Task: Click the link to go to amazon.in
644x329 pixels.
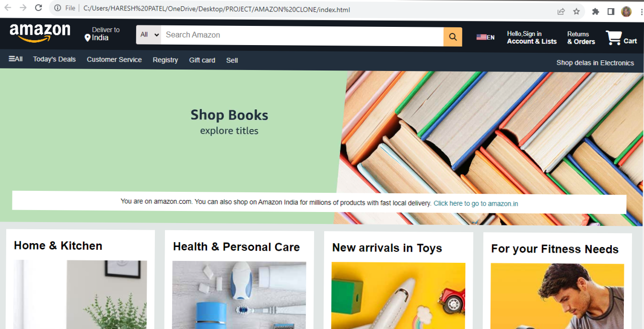Action: point(476,203)
